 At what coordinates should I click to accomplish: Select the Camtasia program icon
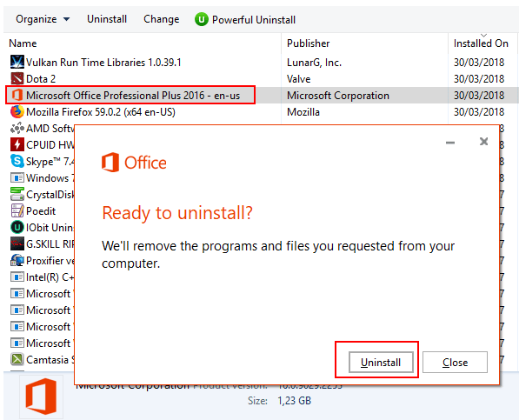(17, 359)
